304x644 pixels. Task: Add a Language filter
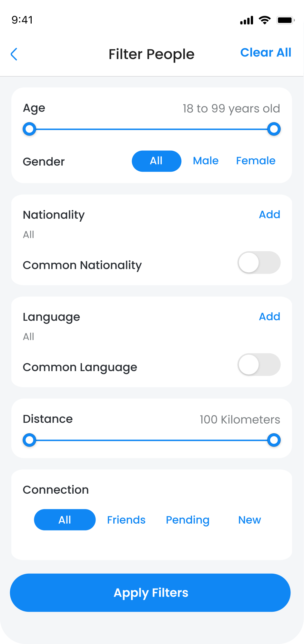269,317
